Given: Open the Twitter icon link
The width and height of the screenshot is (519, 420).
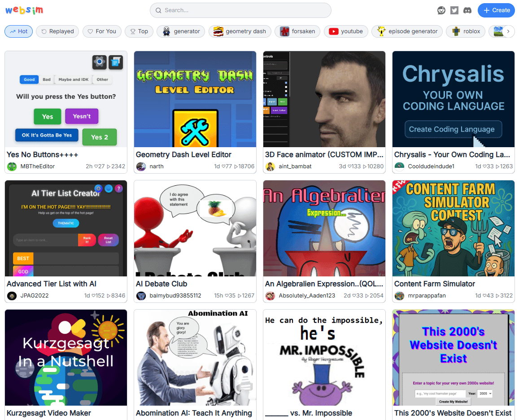Looking at the screenshot, I should 454,10.
